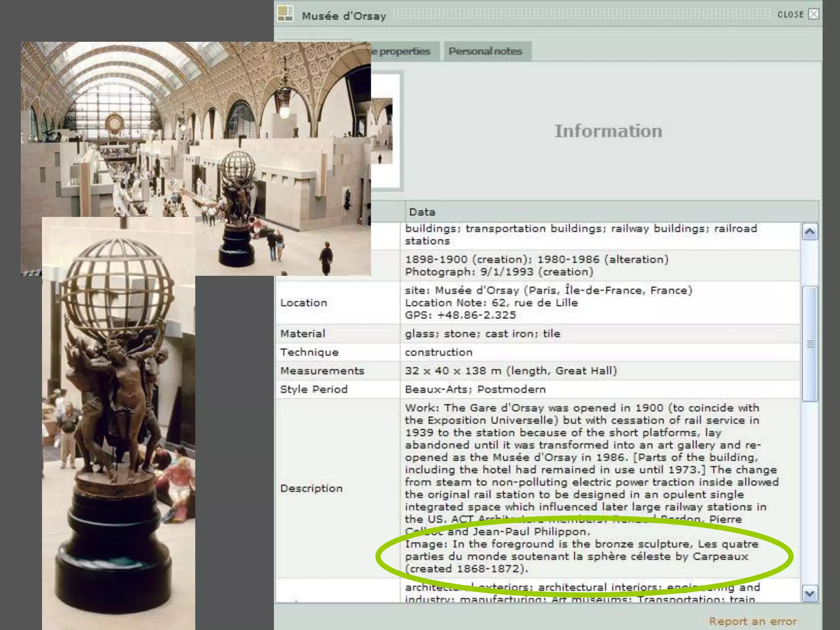840x630 pixels.
Task: Select the small museum thumbnail preview
Action: [x=382, y=130]
